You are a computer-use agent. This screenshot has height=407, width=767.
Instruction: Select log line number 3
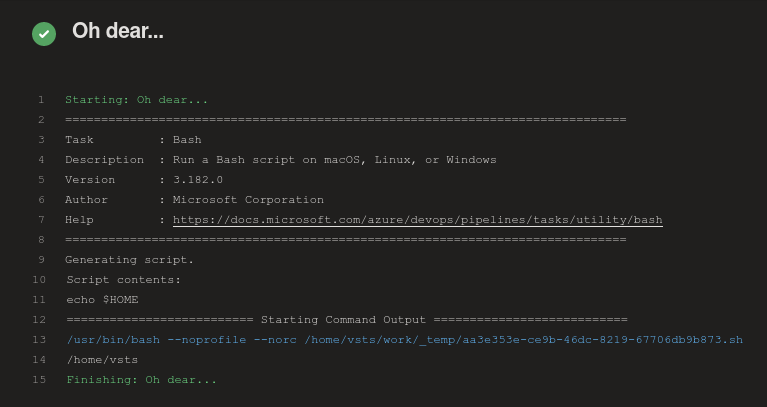tap(41, 140)
